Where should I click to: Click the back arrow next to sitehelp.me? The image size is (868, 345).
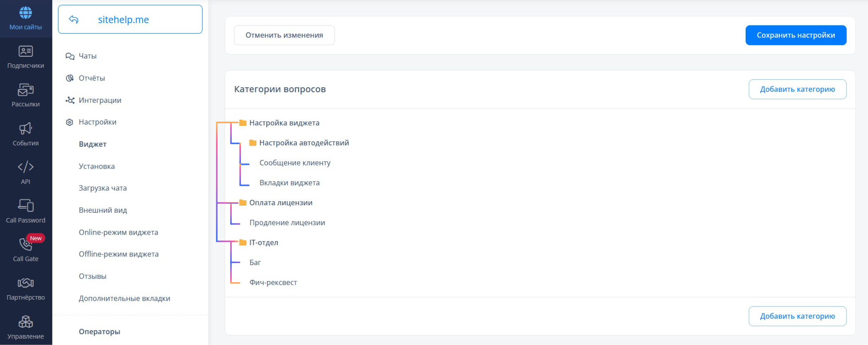click(73, 20)
